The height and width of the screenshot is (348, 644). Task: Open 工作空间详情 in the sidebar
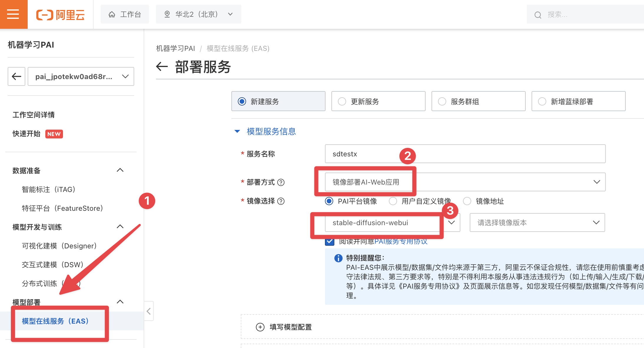tap(34, 115)
